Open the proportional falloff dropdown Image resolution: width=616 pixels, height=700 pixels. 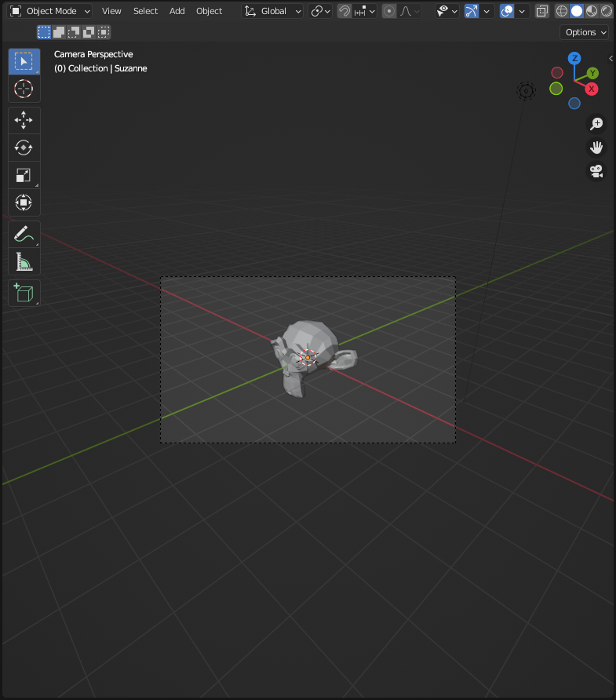coord(410,11)
